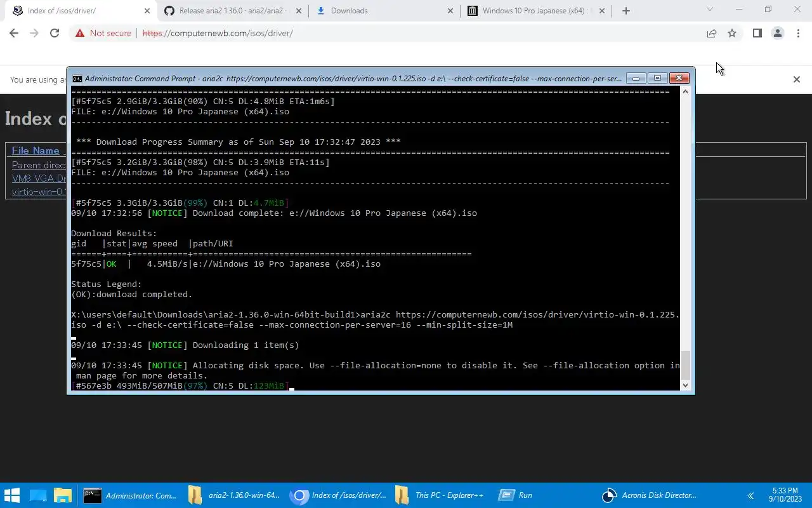Click the Command Prompt scrollbar up arrow
The height and width of the screenshot is (508, 812).
click(x=685, y=92)
